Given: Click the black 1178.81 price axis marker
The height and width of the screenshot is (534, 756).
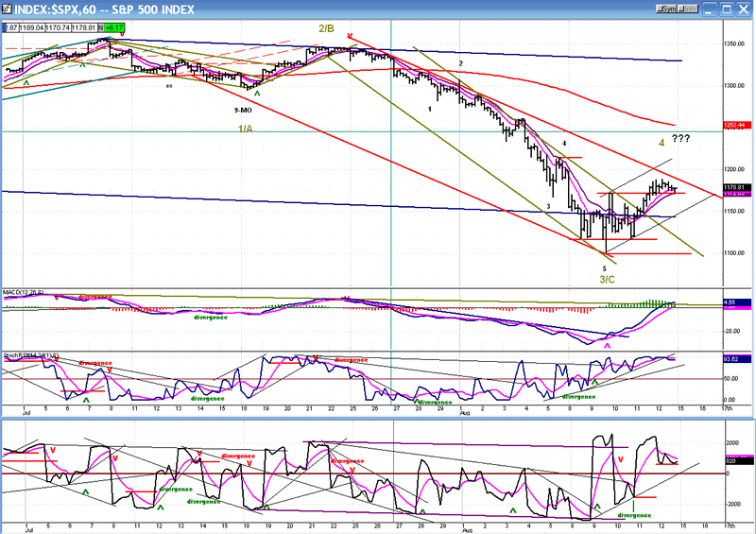Looking at the screenshot, I should click(737, 187).
